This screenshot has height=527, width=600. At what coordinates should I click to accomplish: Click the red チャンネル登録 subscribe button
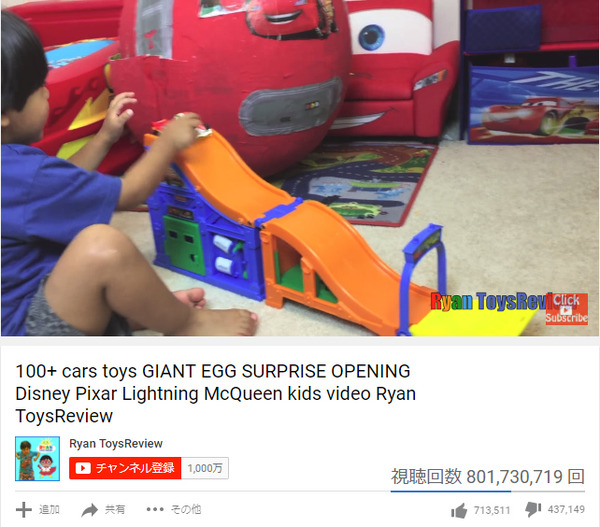coord(125,468)
